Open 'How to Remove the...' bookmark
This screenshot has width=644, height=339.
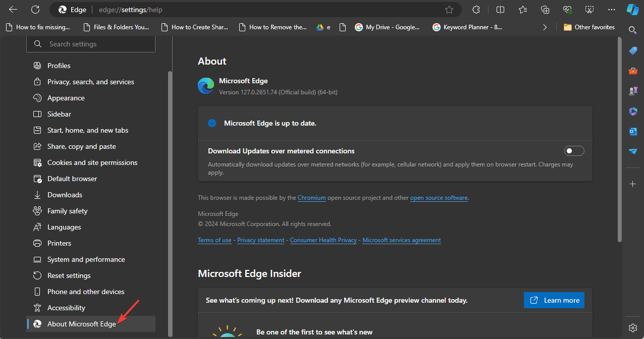click(272, 27)
